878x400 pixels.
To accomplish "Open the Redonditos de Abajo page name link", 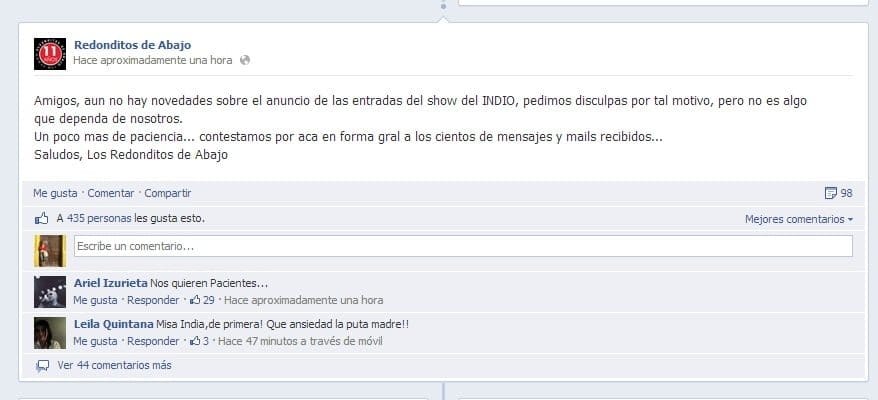I will point(133,45).
